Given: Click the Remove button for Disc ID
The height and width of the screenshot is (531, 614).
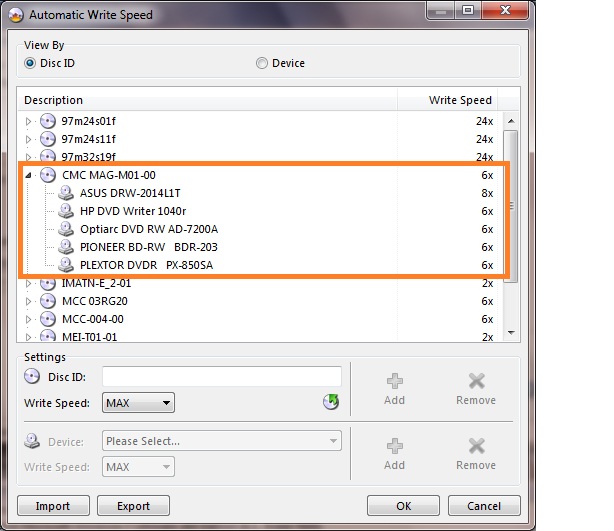Looking at the screenshot, I should point(476,389).
